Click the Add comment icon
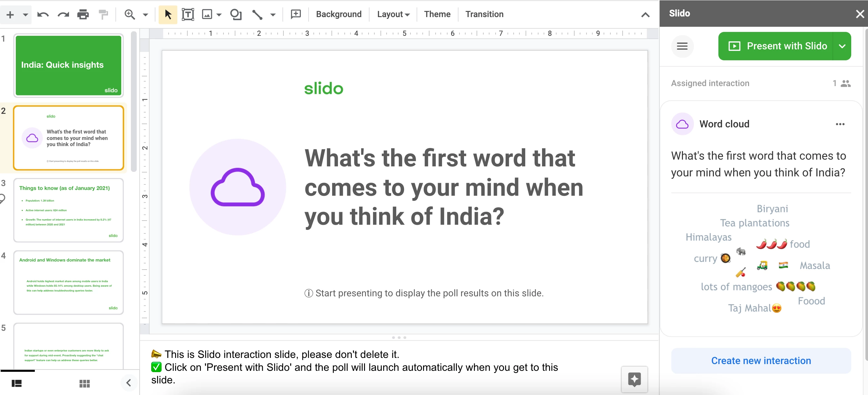 295,15
